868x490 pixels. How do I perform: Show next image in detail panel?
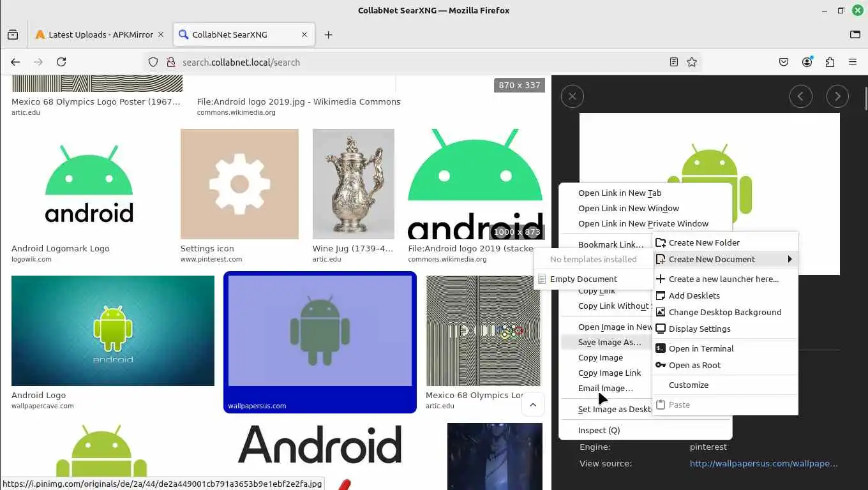[x=837, y=96]
